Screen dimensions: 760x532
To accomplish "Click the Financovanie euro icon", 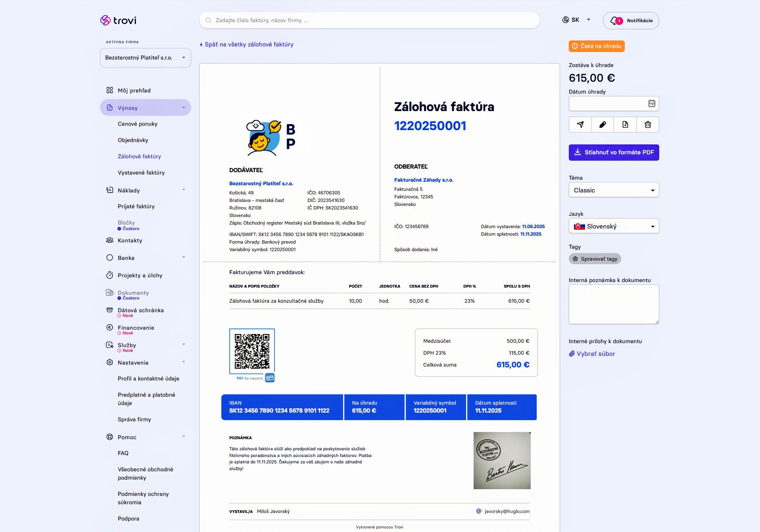I will 110,328.
